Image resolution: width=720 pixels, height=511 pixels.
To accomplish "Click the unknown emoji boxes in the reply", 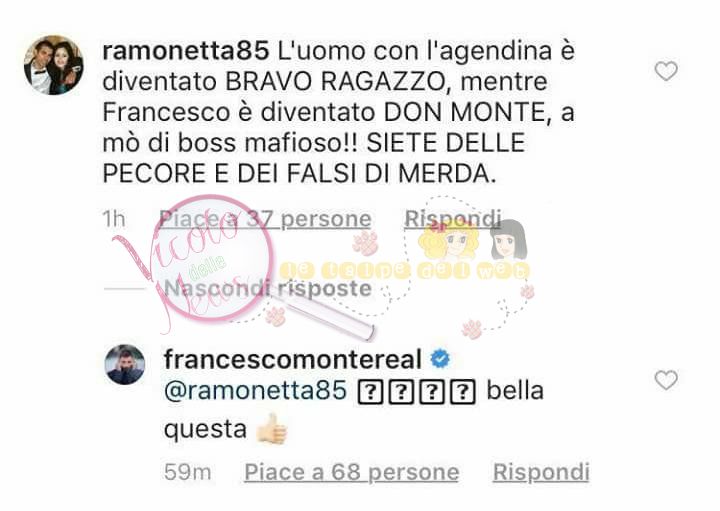I will coord(416,392).
